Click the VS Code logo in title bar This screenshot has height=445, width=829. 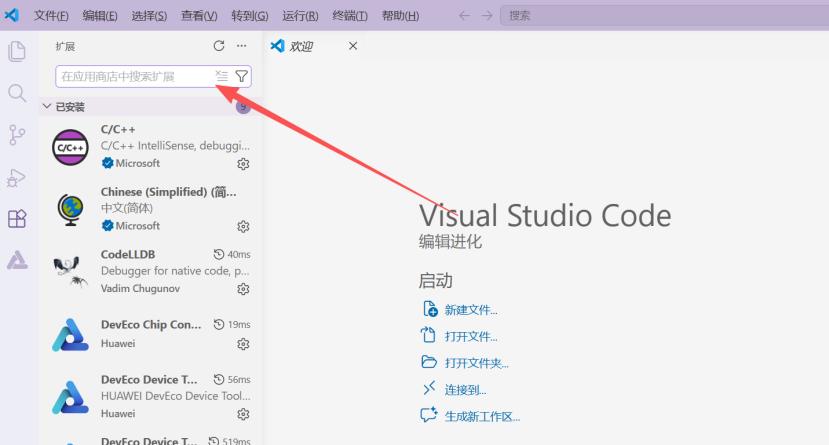(12, 15)
